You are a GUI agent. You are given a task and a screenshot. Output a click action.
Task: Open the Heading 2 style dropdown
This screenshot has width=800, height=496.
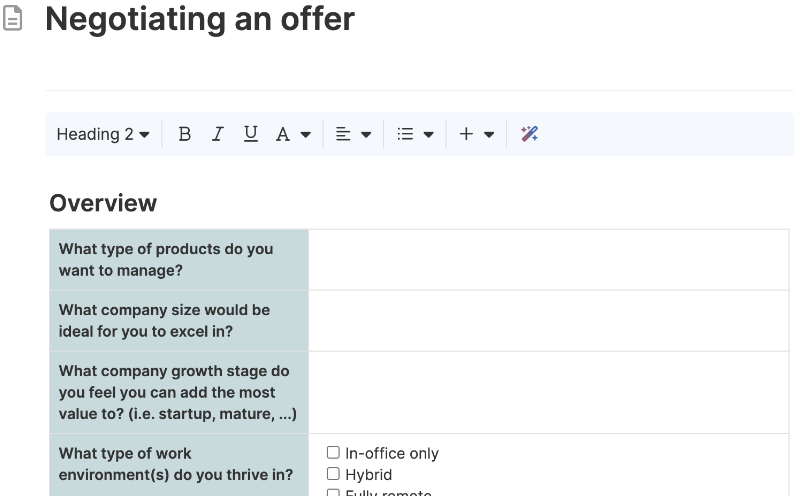103,134
